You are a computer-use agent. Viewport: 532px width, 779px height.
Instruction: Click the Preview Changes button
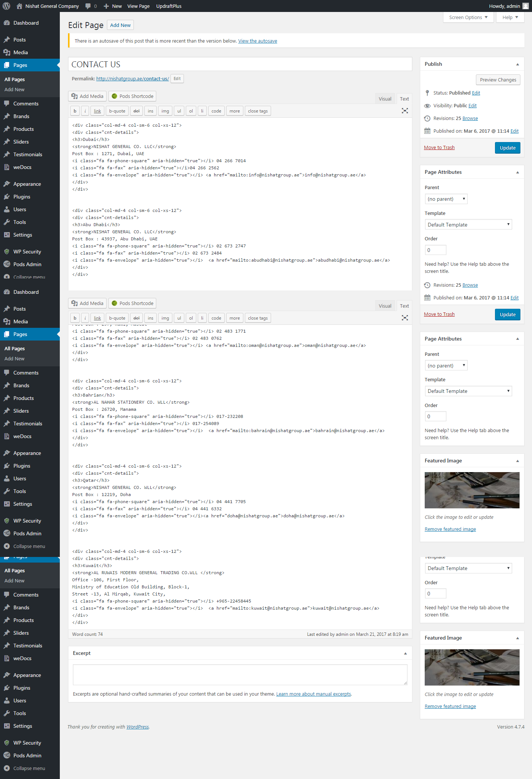click(498, 80)
